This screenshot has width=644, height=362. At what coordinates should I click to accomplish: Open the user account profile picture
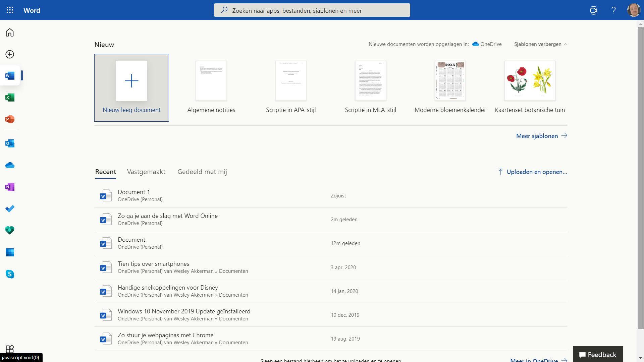coord(633,10)
